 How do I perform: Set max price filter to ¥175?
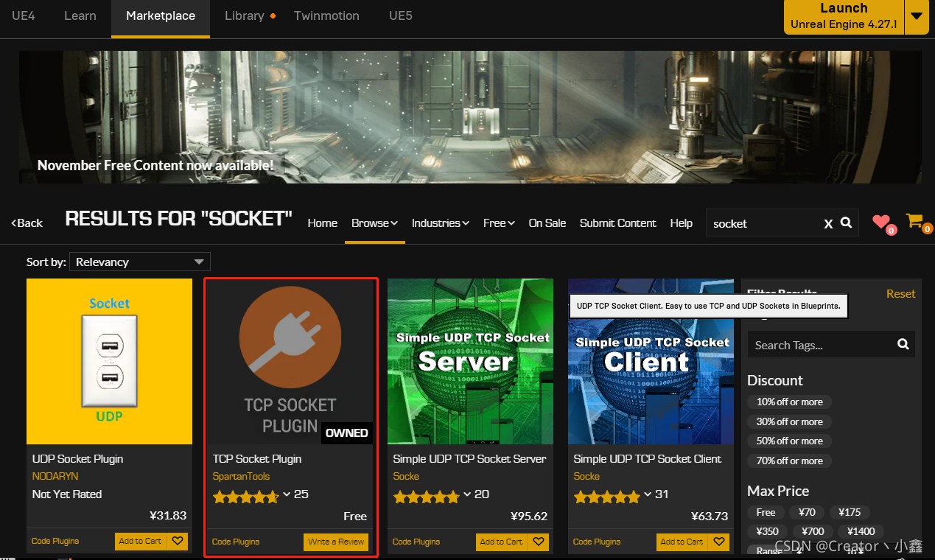click(850, 512)
